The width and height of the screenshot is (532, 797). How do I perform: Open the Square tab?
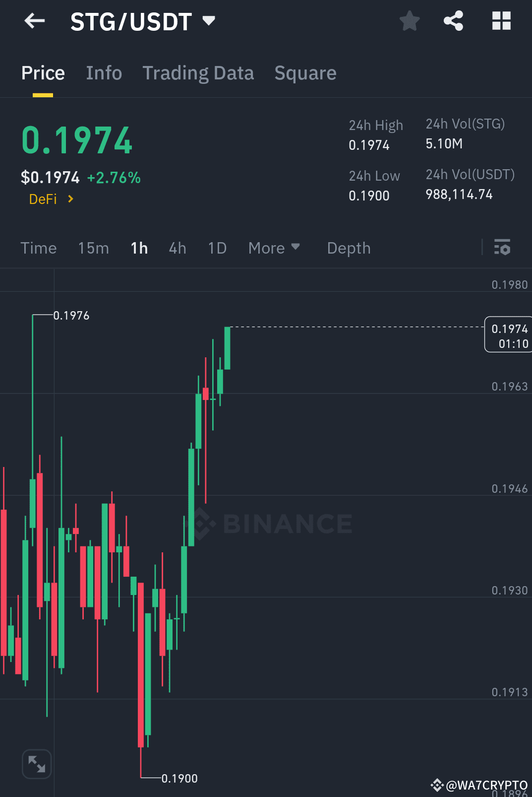click(305, 72)
